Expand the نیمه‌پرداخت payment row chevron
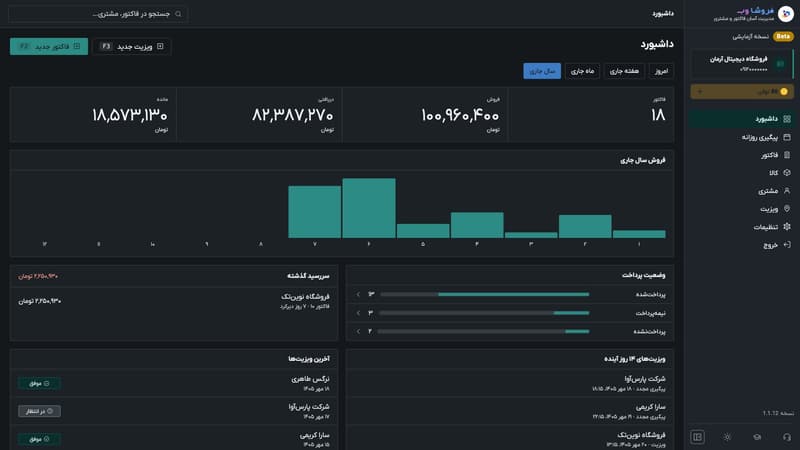 [358, 313]
